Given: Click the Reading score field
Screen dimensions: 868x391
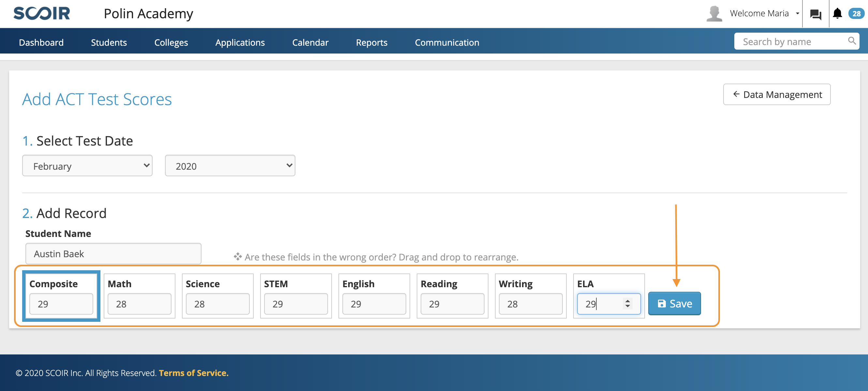Looking at the screenshot, I should coord(452,304).
